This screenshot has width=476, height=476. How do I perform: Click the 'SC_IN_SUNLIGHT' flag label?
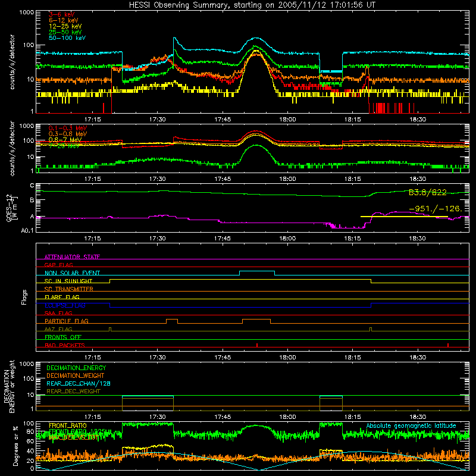click(x=68, y=281)
